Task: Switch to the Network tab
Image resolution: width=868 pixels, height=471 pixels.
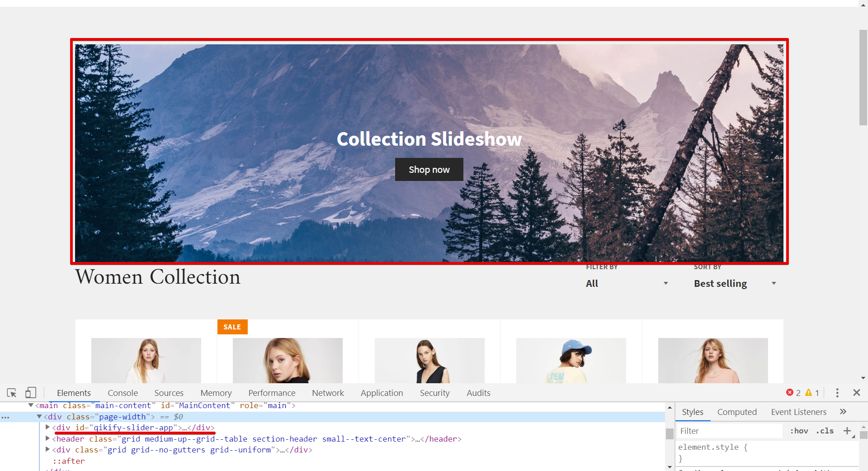Action: tap(328, 393)
